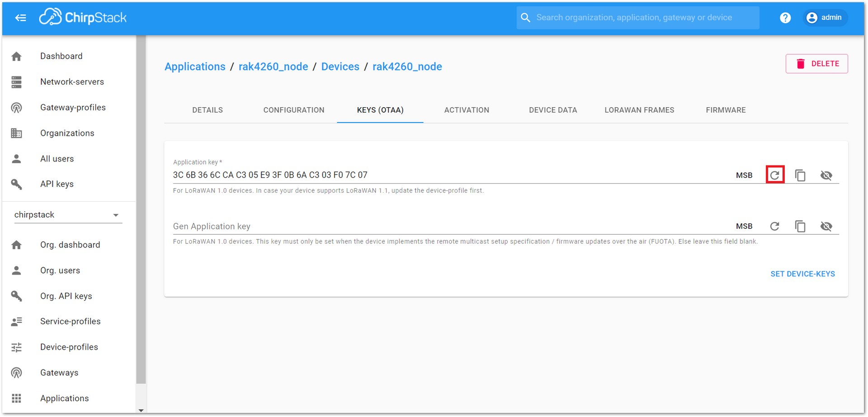868x417 pixels.
Task: Toggle visibility of the Application key
Action: [x=826, y=175]
